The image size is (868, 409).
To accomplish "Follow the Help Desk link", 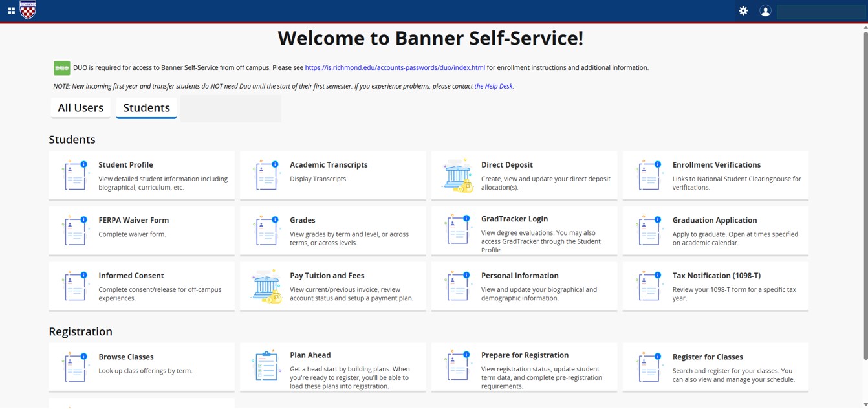I will pyautogui.click(x=494, y=86).
